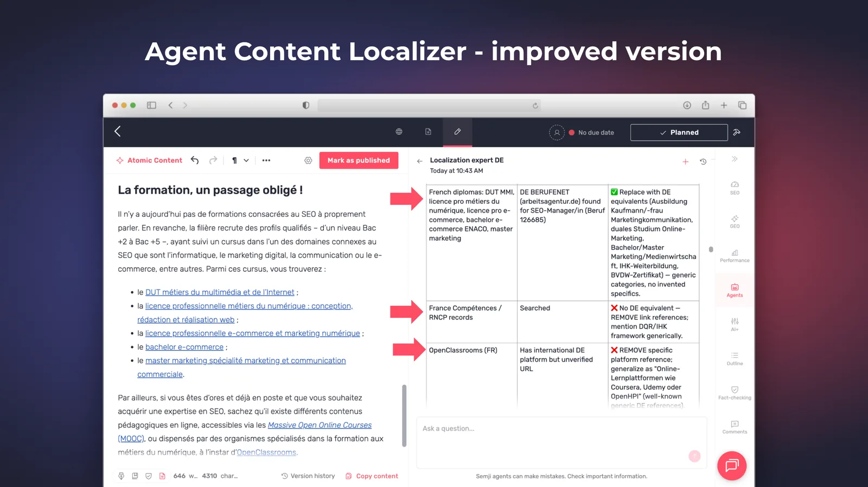The image size is (868, 487).
Task: Open the Planned status dropdown
Action: click(x=679, y=132)
